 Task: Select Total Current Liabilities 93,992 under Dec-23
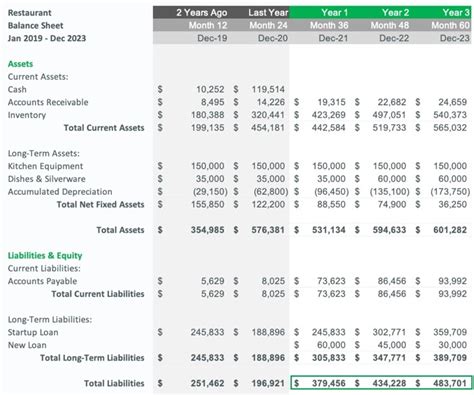[x=453, y=294]
